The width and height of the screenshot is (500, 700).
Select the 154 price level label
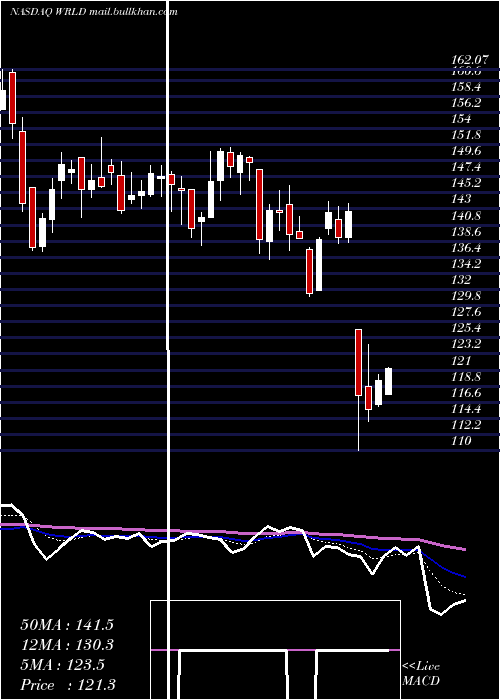click(x=462, y=119)
